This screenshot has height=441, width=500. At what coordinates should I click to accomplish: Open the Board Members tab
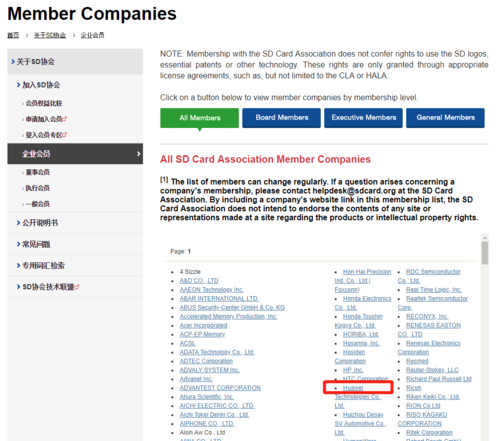281,118
